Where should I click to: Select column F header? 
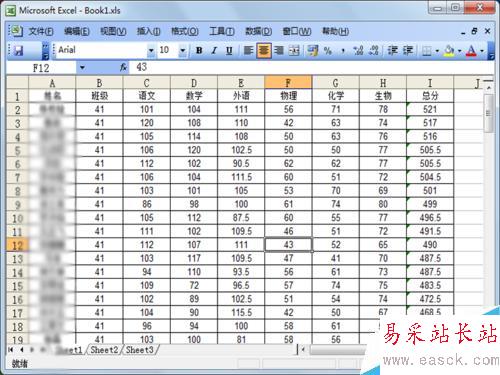tap(288, 82)
